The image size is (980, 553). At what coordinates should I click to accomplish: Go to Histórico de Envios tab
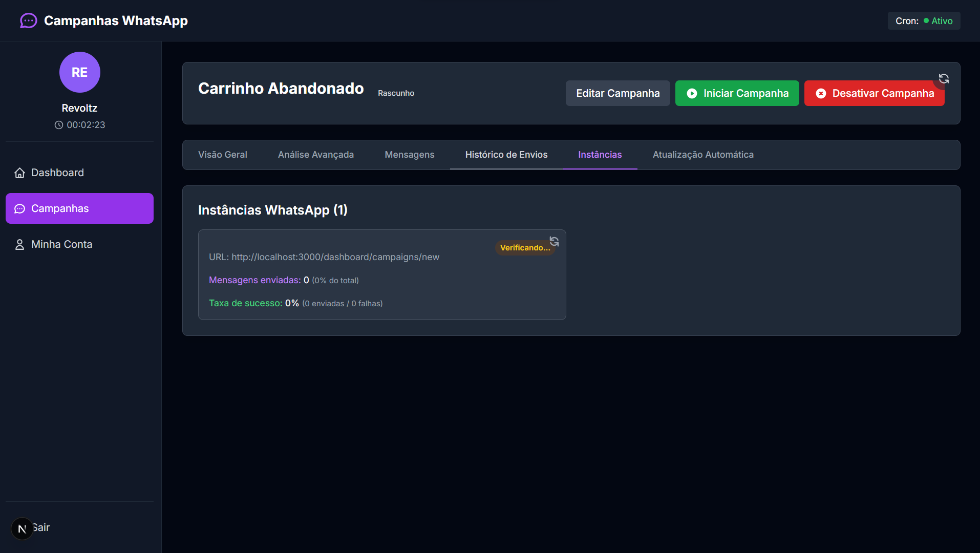point(506,155)
